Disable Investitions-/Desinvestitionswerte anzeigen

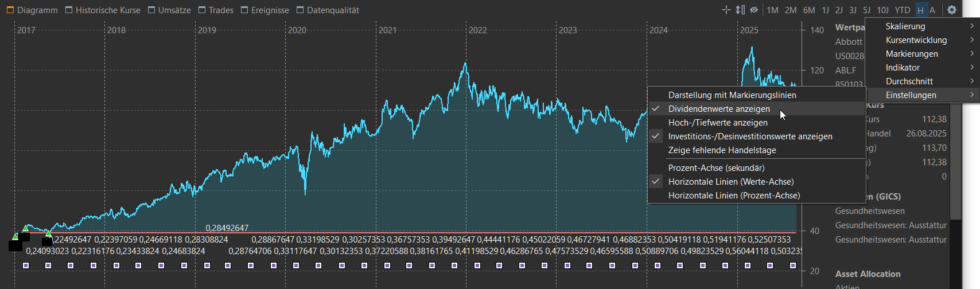coord(750,136)
